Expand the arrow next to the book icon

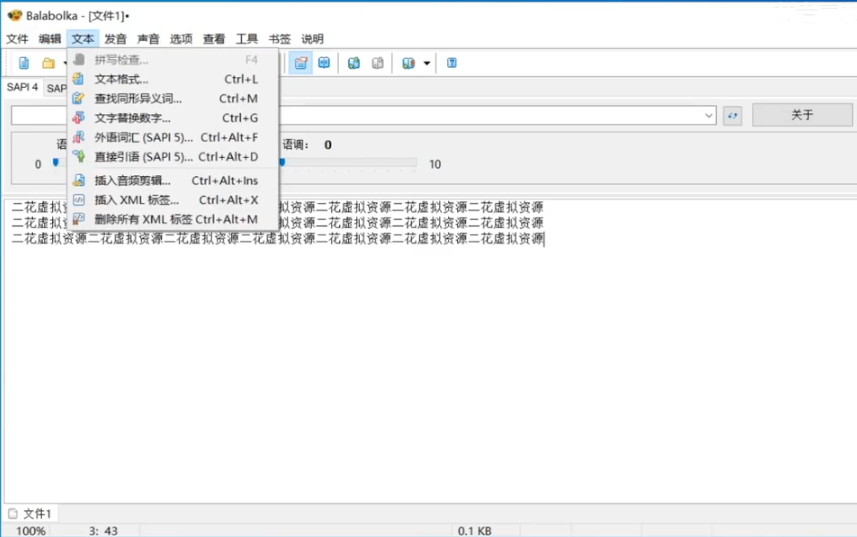tap(427, 63)
